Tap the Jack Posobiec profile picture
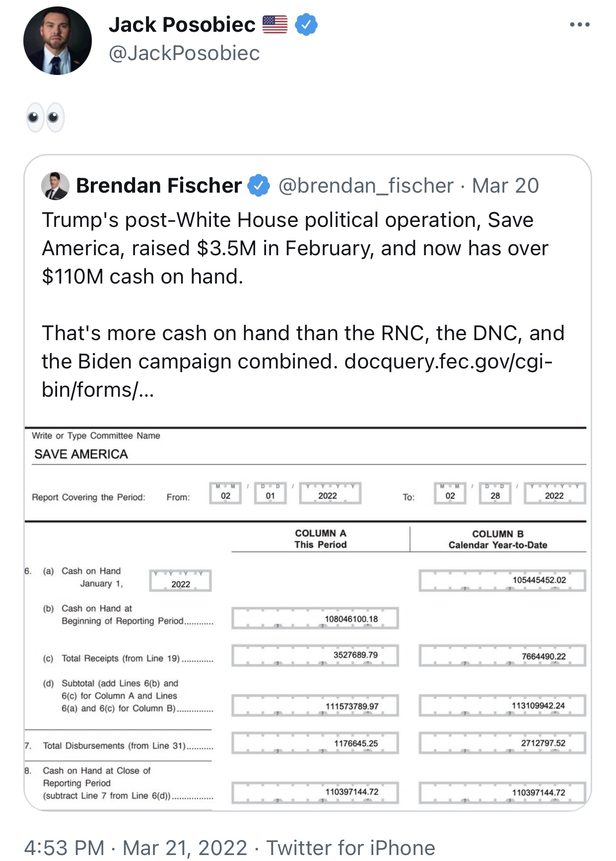This screenshot has height=861, width=616. [58, 41]
